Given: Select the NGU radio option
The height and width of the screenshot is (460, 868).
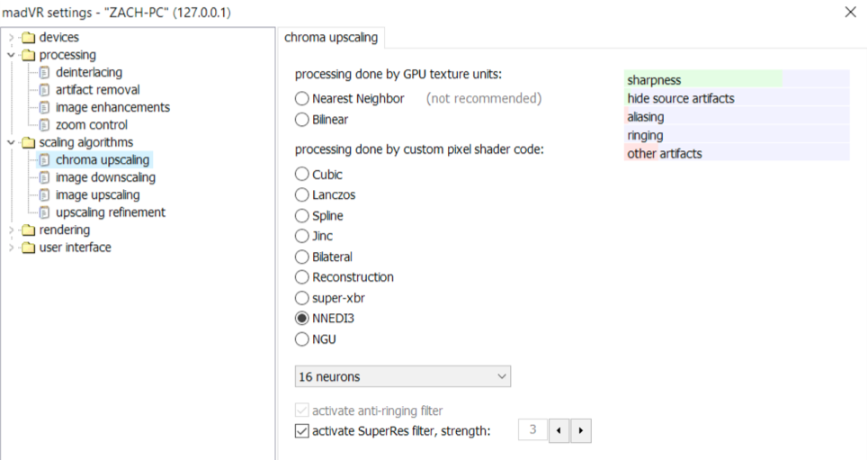Looking at the screenshot, I should (x=302, y=339).
